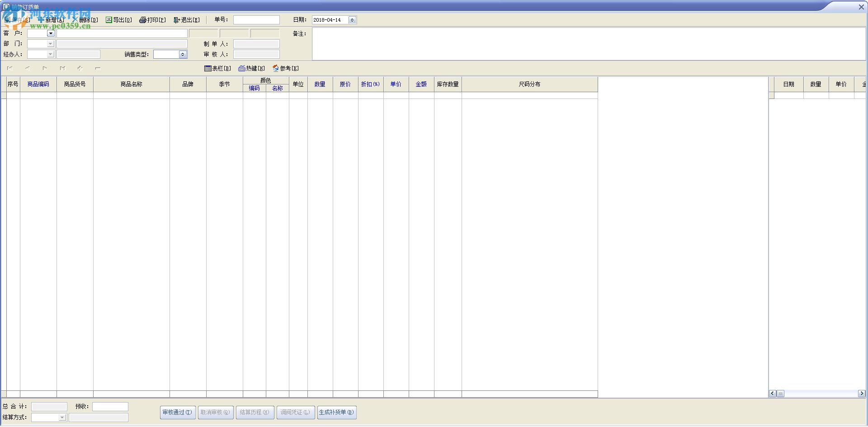The height and width of the screenshot is (427, 868).
Task: Go to the first record navigation arrow
Action: click(x=9, y=68)
